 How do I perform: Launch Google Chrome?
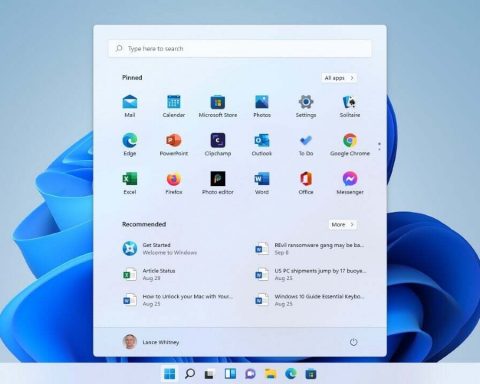coord(350,145)
